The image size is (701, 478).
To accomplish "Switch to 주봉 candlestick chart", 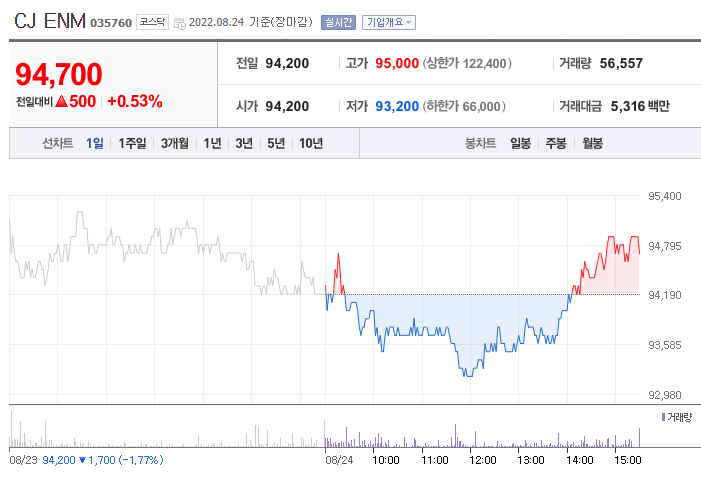I will pos(556,143).
